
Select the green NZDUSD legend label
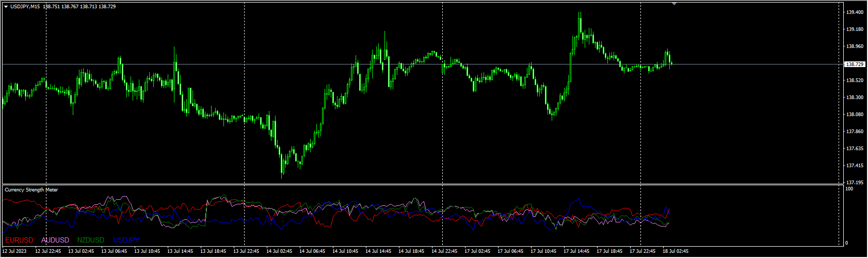91,240
